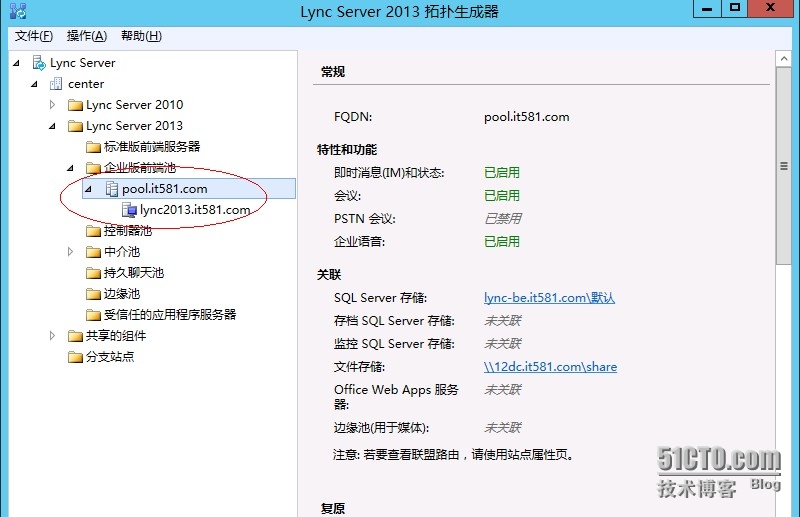Select the center site label
Image resolution: width=800 pixels, height=517 pixels.
point(86,84)
